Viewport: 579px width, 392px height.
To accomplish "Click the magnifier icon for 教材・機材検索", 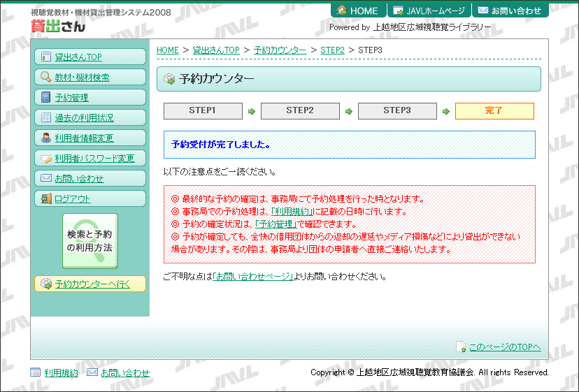I will [x=45, y=78].
